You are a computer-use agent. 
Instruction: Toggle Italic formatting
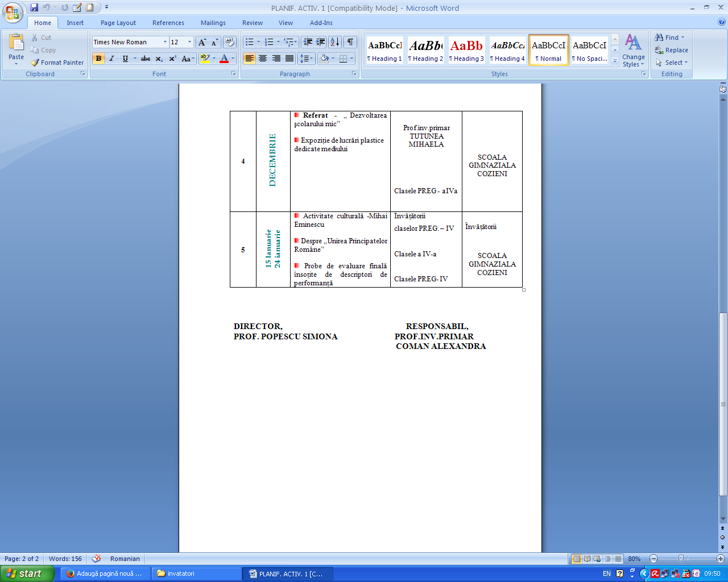[x=112, y=59]
